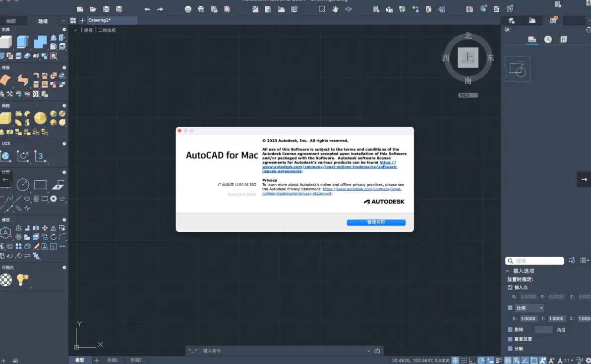The width and height of the screenshot is (591, 364).
Task: Click the light bulb lighting tool
Action: tap(23, 279)
